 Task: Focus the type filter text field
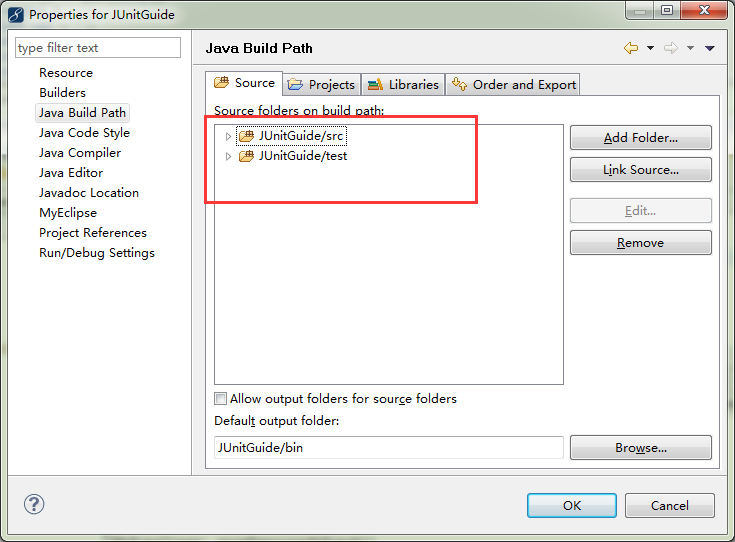click(x=98, y=48)
